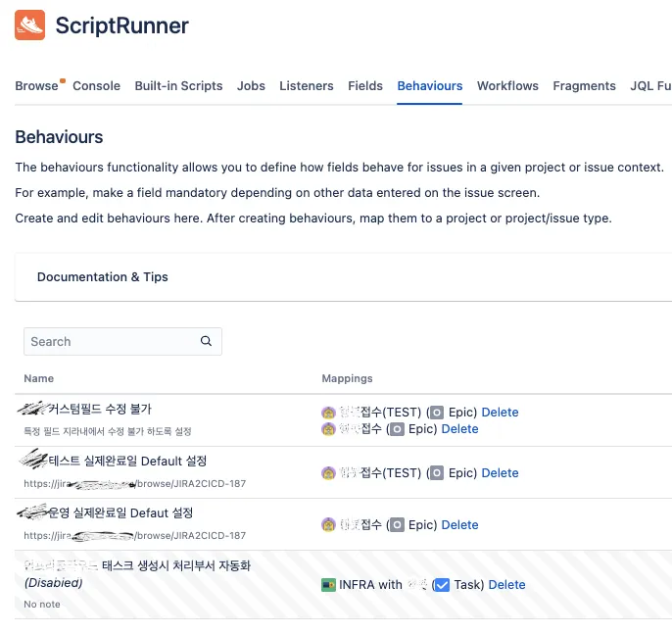The width and height of the screenshot is (672, 634).
Task: Select the Fields tab
Action: pyautogui.click(x=365, y=85)
